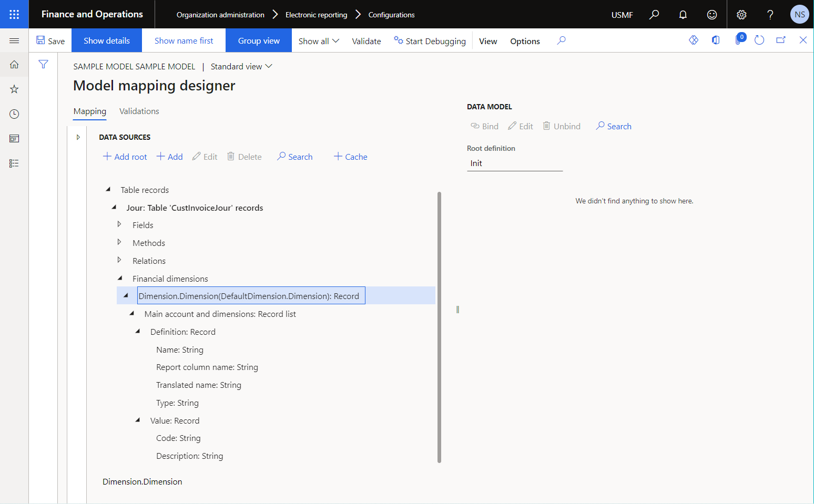Close the Model mapping designer page
Screen dimensions: 814x504
click(803, 40)
